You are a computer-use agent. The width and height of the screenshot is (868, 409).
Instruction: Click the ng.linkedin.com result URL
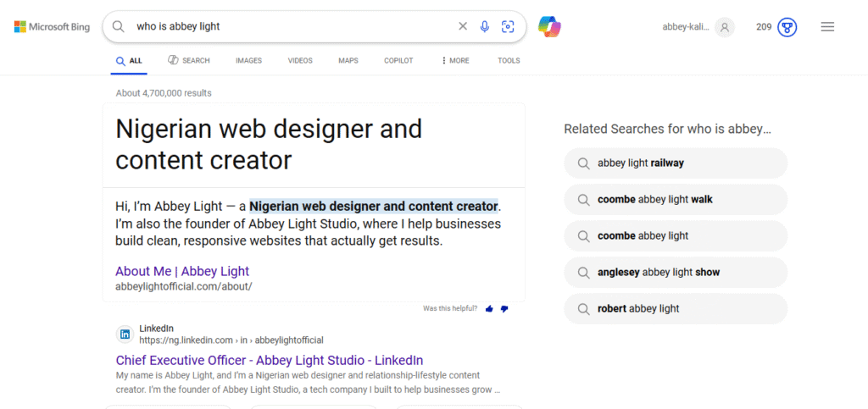click(231, 340)
